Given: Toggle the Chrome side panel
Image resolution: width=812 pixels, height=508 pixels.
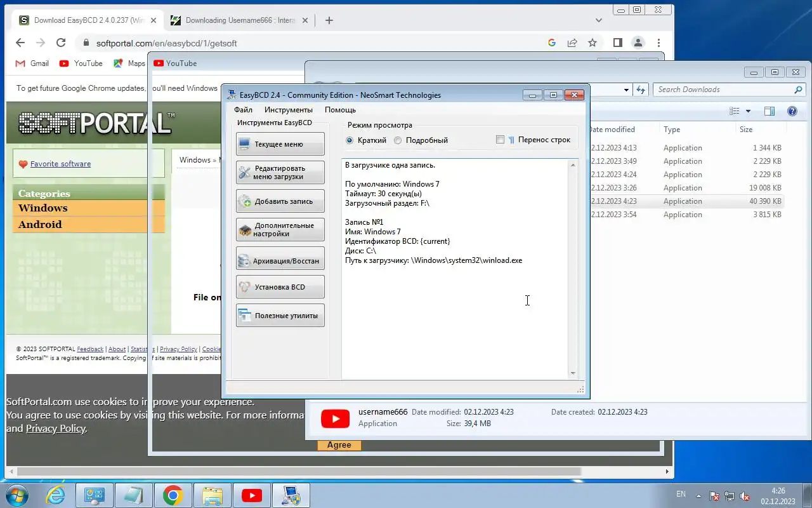Looking at the screenshot, I should [618, 43].
